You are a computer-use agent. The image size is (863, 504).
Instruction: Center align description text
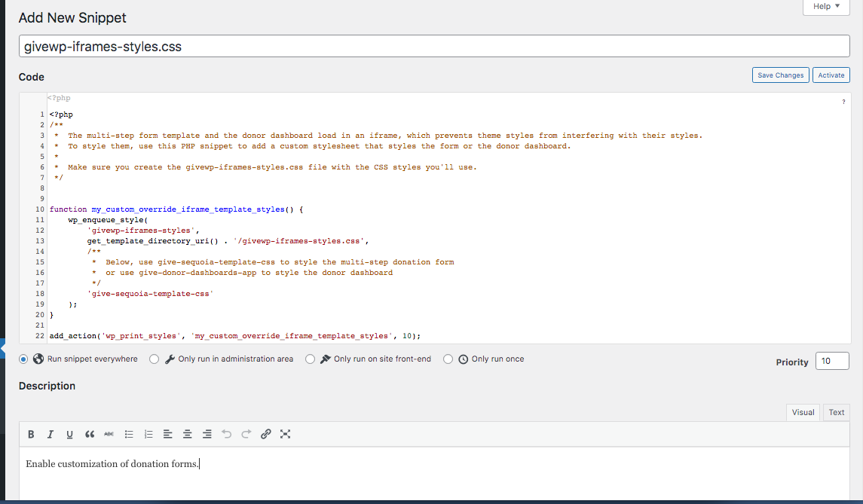[188, 434]
